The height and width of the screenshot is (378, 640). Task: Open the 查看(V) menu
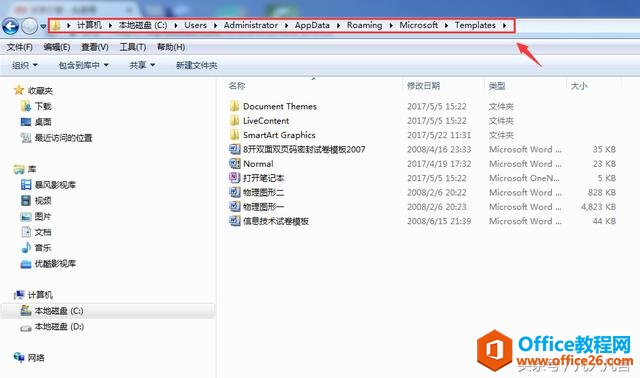tap(95, 47)
